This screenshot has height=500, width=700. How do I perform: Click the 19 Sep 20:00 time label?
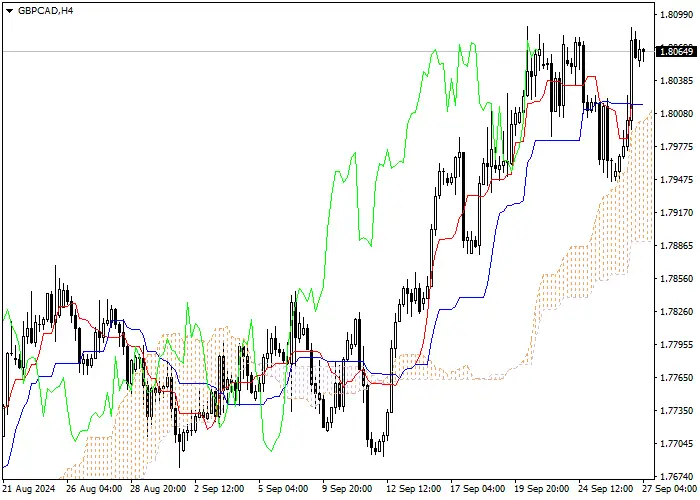tap(542, 489)
